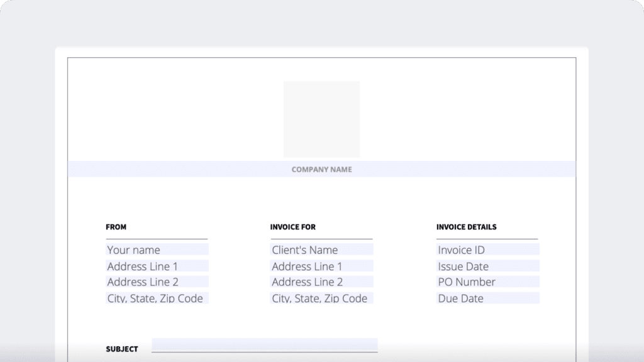The width and height of the screenshot is (644, 362).
Task: Click the INVOICE DETAILS section heading
Action: click(x=466, y=227)
